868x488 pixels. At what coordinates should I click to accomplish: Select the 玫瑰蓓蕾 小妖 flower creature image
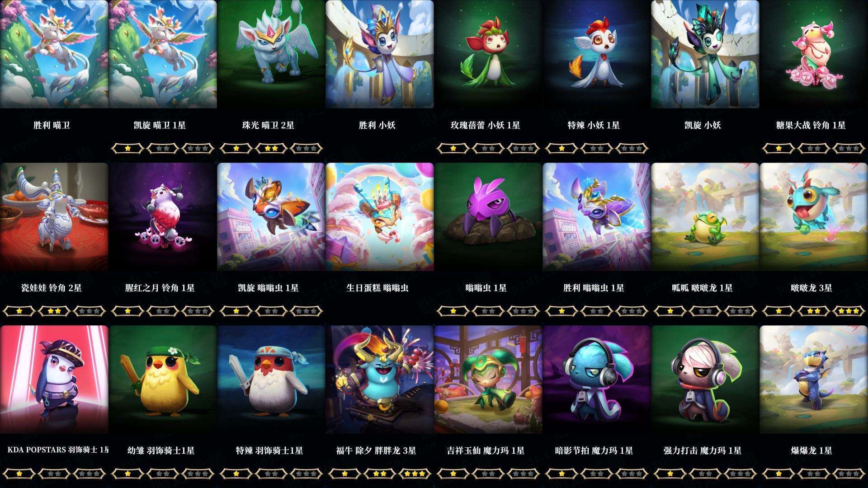click(488, 54)
